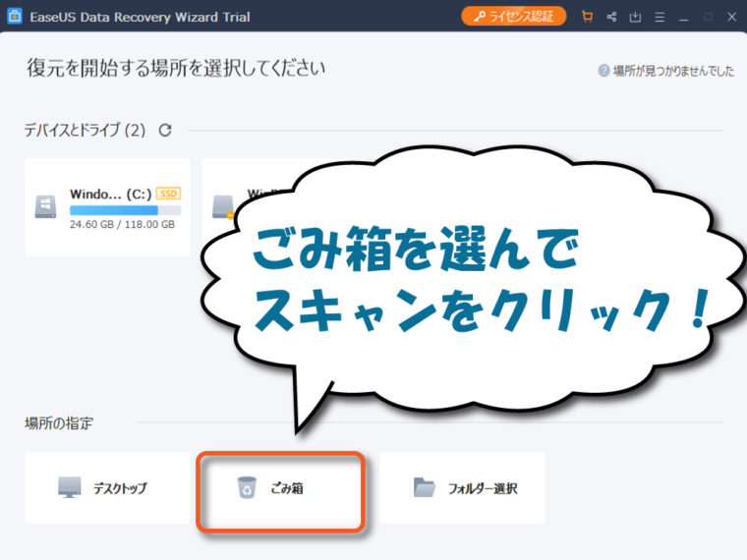747x560 pixels.
Task: Click the SSD badge on C: drive
Action: [x=168, y=194]
